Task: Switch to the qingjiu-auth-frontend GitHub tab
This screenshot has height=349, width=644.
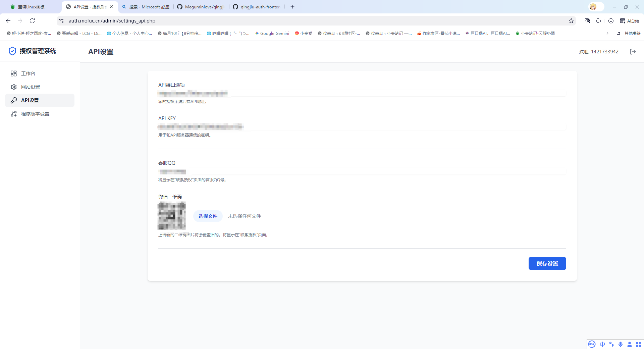Action: (256, 6)
